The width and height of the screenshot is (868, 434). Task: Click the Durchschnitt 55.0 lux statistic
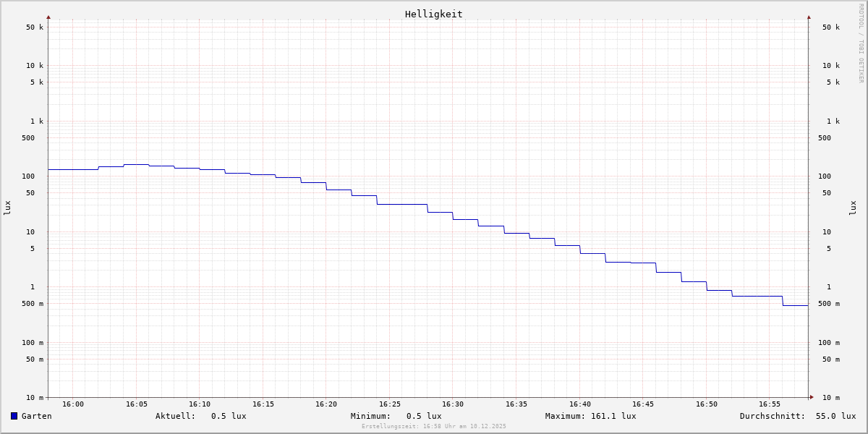(797, 416)
